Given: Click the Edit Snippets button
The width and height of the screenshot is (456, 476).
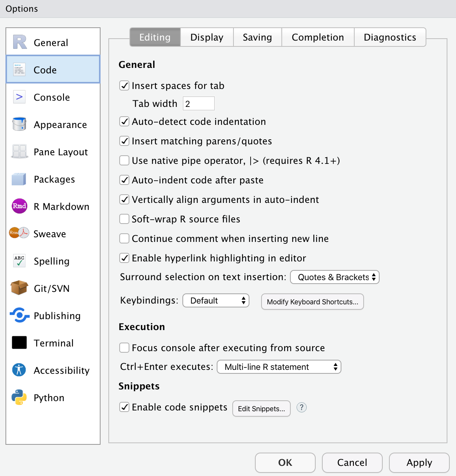Looking at the screenshot, I should click(x=262, y=409).
